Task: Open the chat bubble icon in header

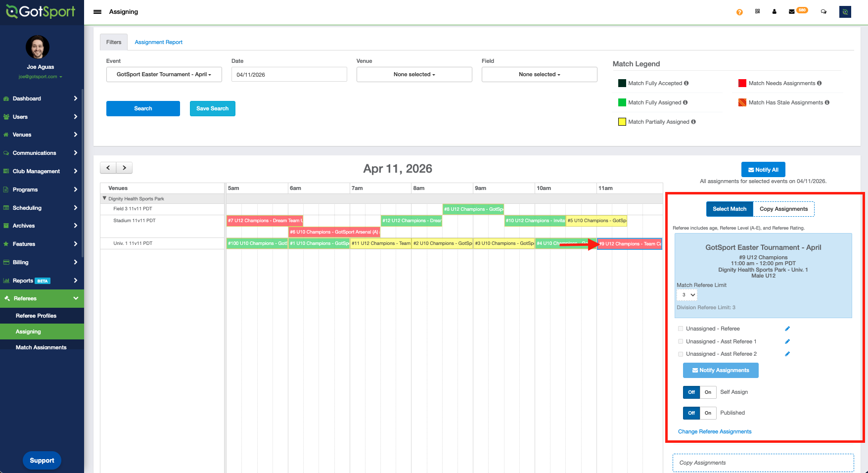Action: tap(823, 11)
